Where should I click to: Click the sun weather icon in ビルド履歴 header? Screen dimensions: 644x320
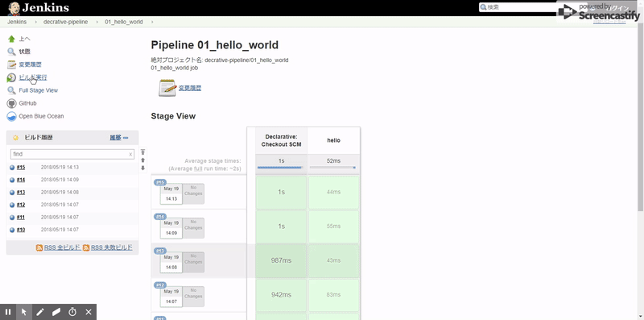tap(15, 138)
